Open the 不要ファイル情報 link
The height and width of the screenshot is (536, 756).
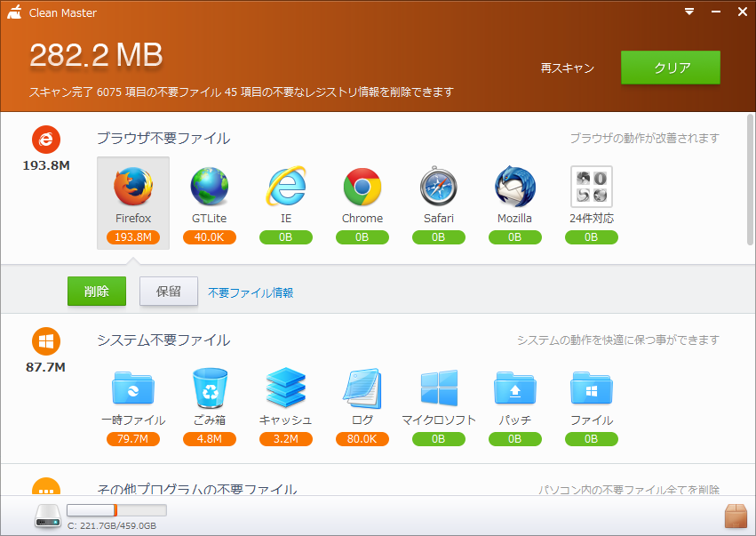[x=251, y=292]
